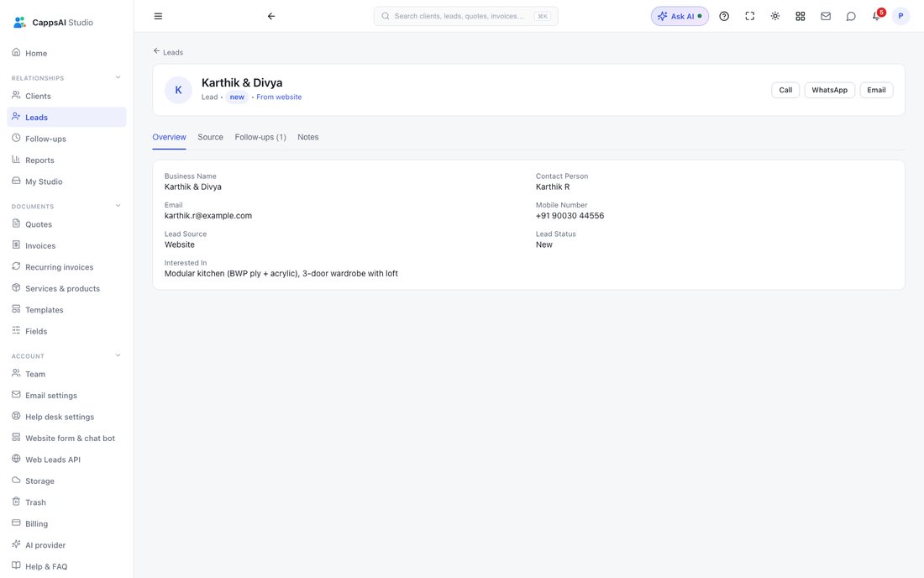The width and height of the screenshot is (924, 578).
Task: Open Templates in the sidebar
Action: coord(66,310)
